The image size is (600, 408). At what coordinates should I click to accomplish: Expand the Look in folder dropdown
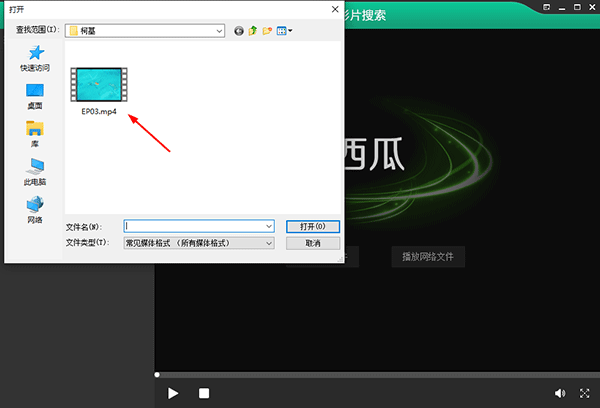click(x=219, y=31)
